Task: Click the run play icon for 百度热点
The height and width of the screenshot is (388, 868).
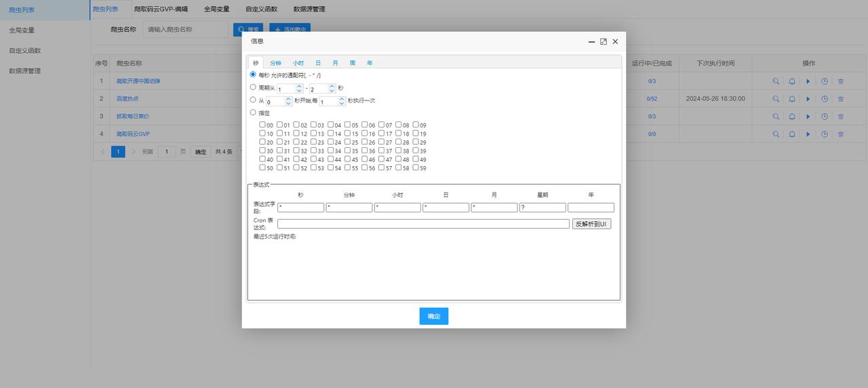Action: (x=808, y=98)
